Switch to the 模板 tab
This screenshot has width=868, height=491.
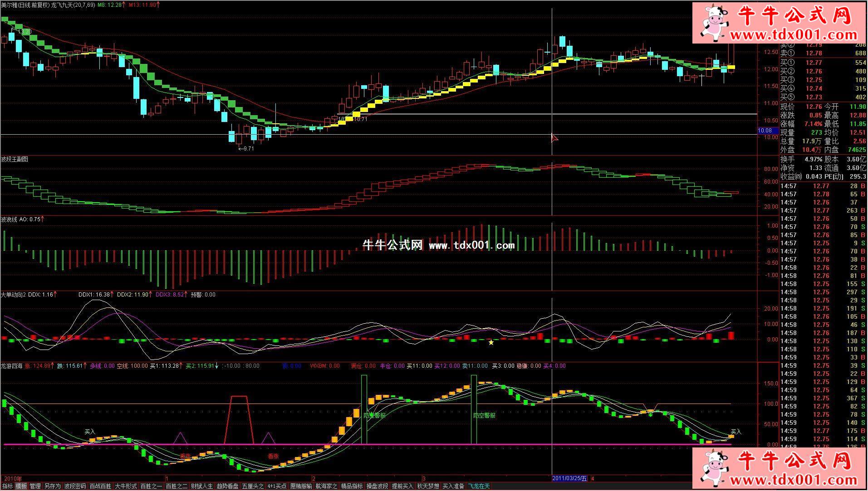21,486
